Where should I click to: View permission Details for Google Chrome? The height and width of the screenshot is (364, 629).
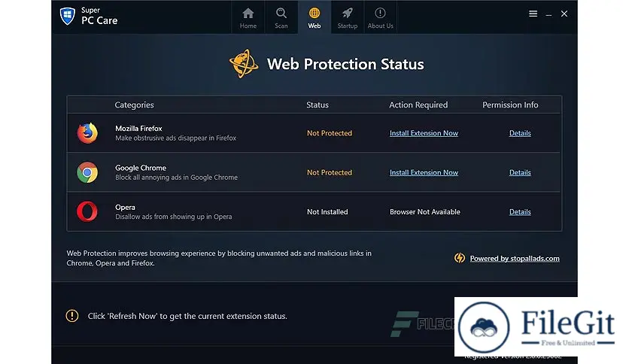point(520,172)
